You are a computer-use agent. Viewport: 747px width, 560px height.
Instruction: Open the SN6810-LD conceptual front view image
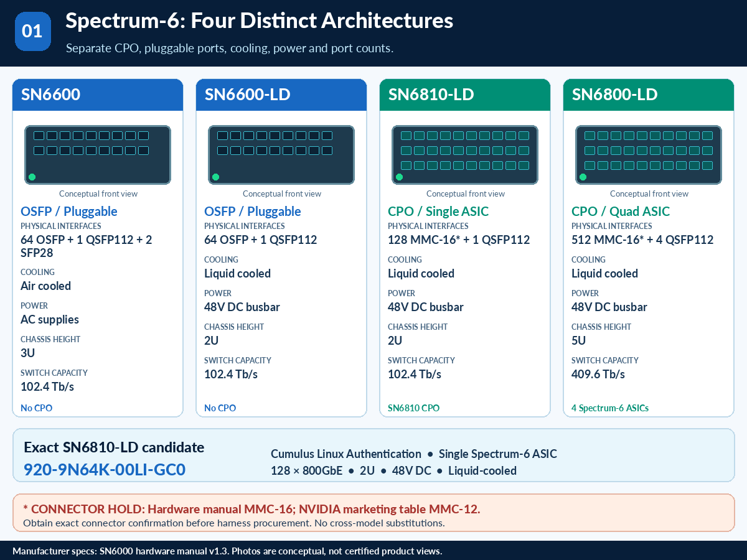[x=465, y=155]
